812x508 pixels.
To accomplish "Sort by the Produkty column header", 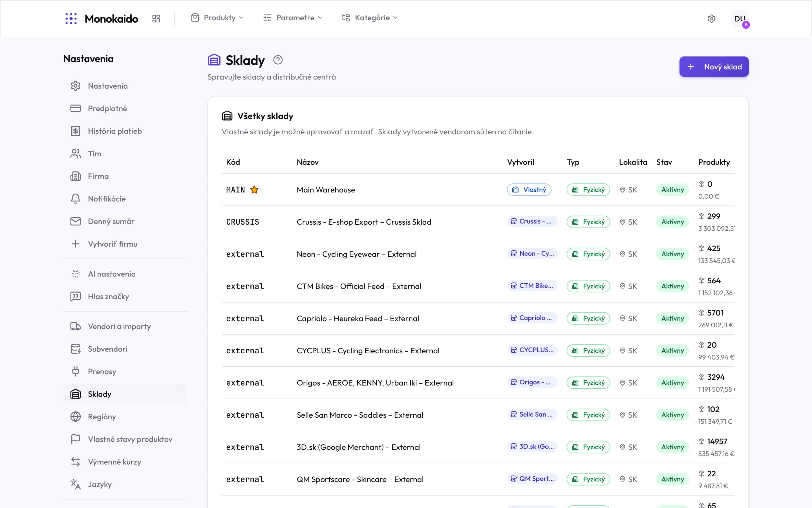I will coord(714,162).
